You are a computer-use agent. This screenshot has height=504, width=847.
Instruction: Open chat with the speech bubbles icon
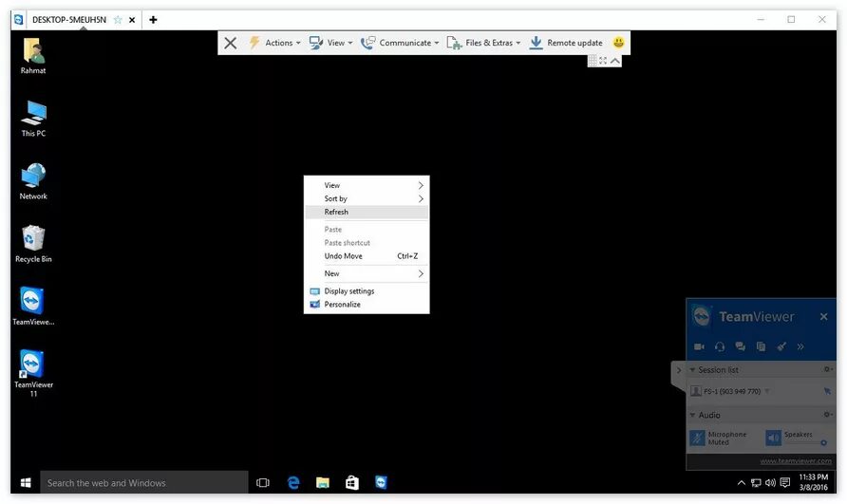point(740,346)
